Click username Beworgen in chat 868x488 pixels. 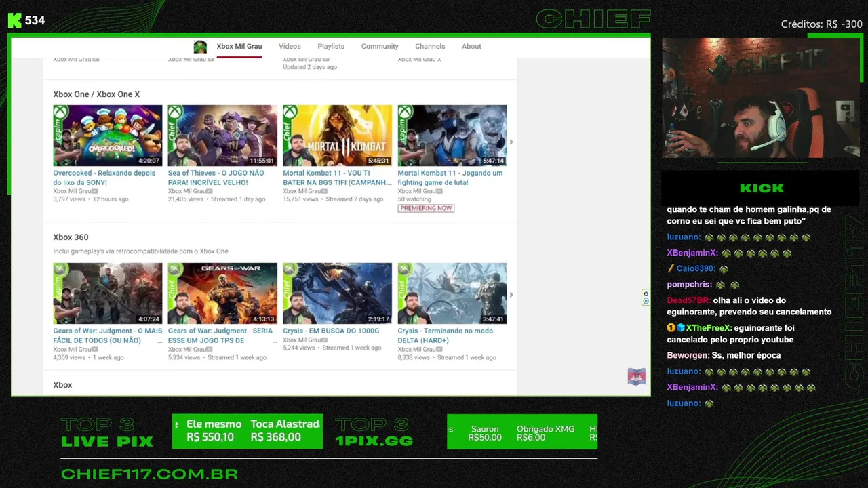688,355
